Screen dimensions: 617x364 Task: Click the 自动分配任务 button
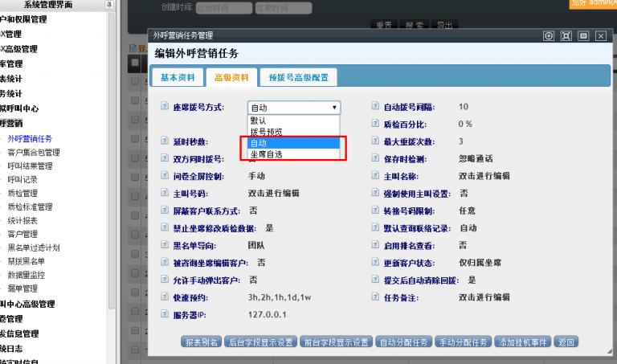pos(403,342)
